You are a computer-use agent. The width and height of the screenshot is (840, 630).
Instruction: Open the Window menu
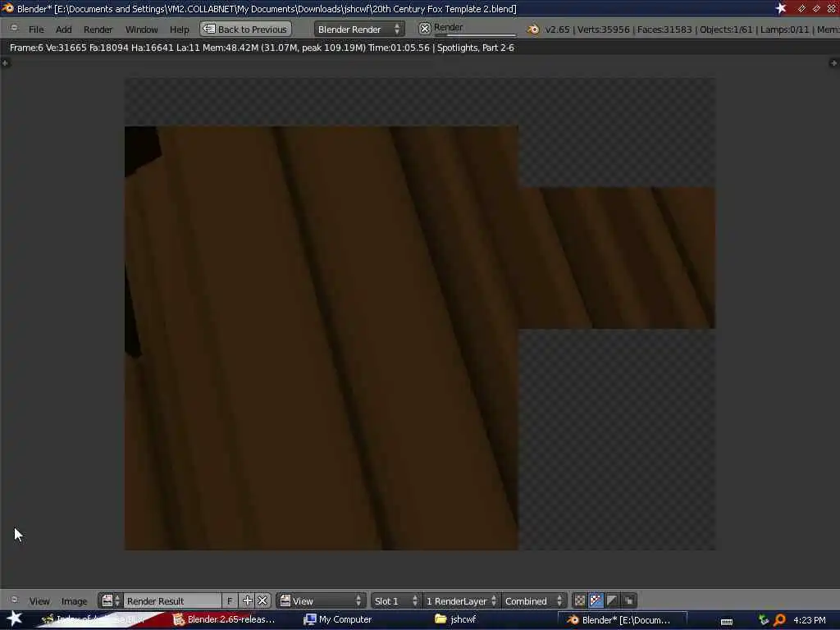[x=141, y=30]
